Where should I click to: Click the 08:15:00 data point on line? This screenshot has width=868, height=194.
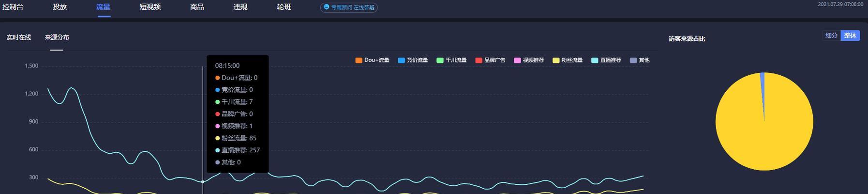(203, 181)
